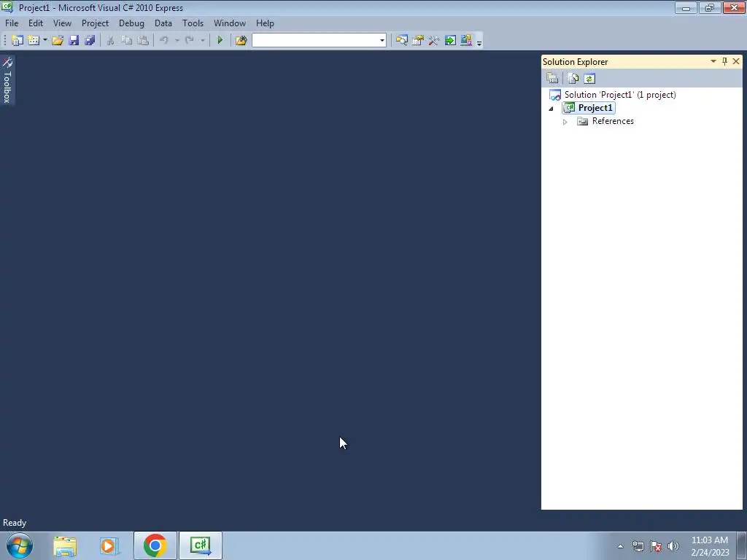
Task: Click Solution Explorer Refresh icon
Action: click(x=589, y=79)
